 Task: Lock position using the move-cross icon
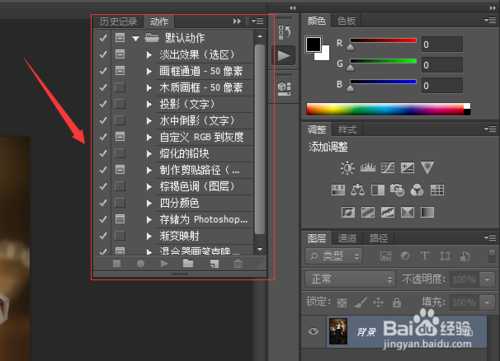coord(378,303)
